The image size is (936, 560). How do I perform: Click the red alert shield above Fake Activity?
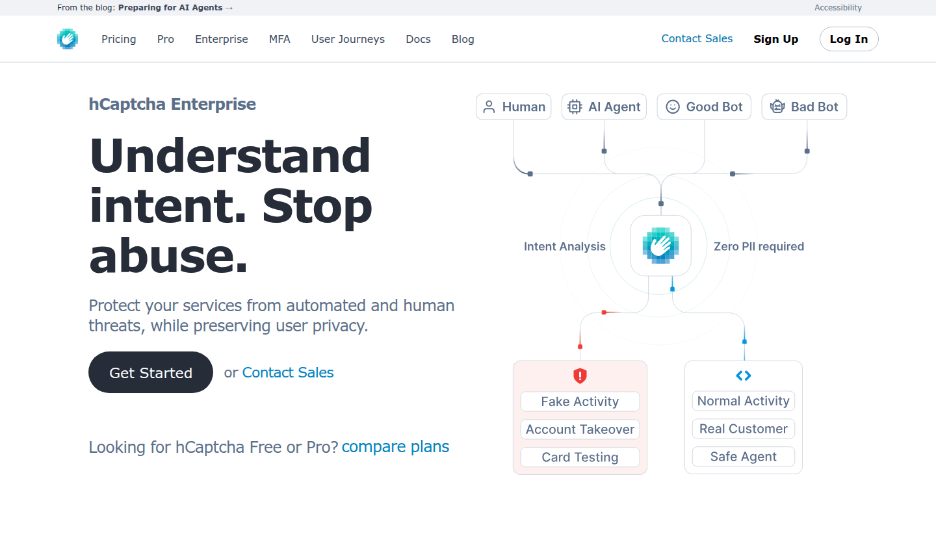point(579,375)
